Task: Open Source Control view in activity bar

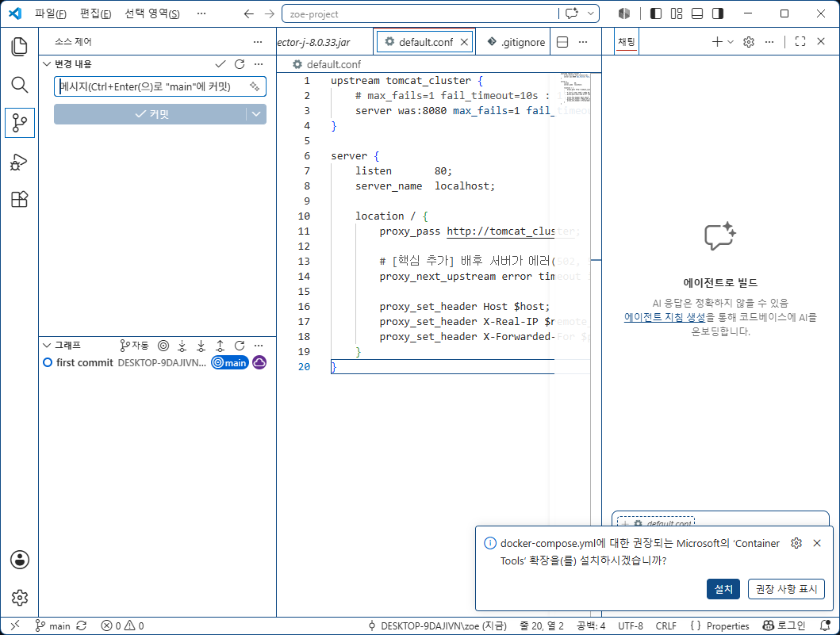Action: pyautogui.click(x=19, y=123)
